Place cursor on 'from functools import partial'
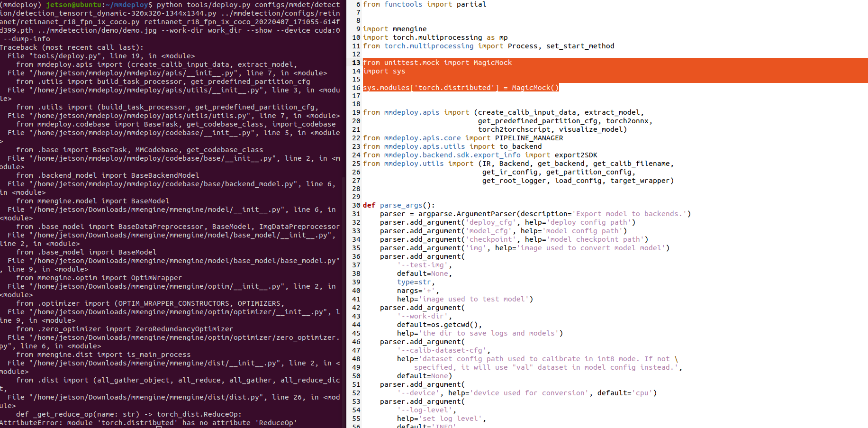The image size is (868, 428). (425, 4)
